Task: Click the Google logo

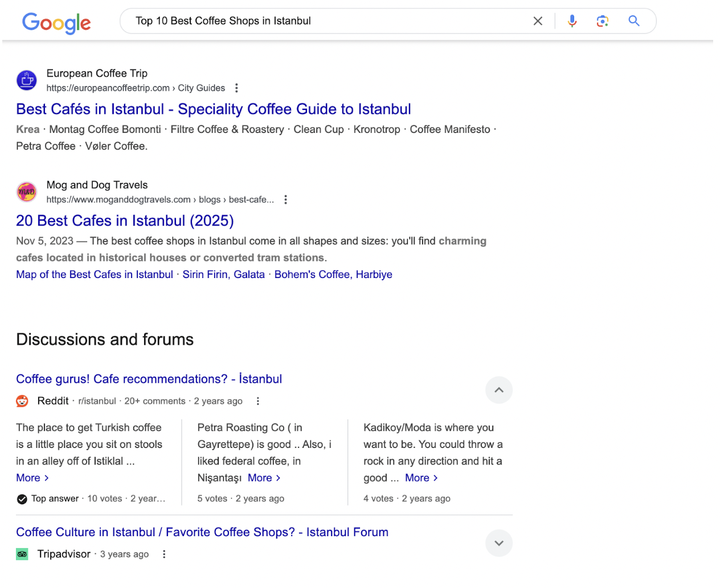Action: [56, 23]
